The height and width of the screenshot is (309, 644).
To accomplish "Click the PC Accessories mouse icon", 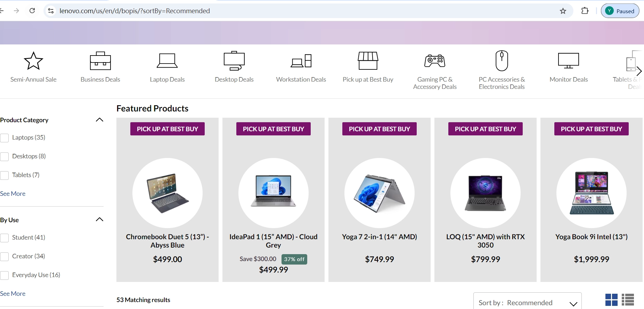I will (x=502, y=60).
